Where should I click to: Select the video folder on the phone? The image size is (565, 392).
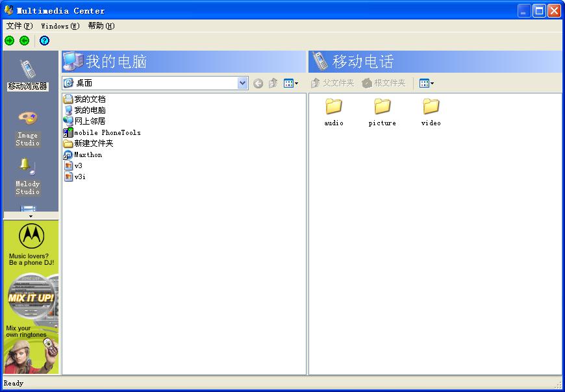(x=431, y=111)
